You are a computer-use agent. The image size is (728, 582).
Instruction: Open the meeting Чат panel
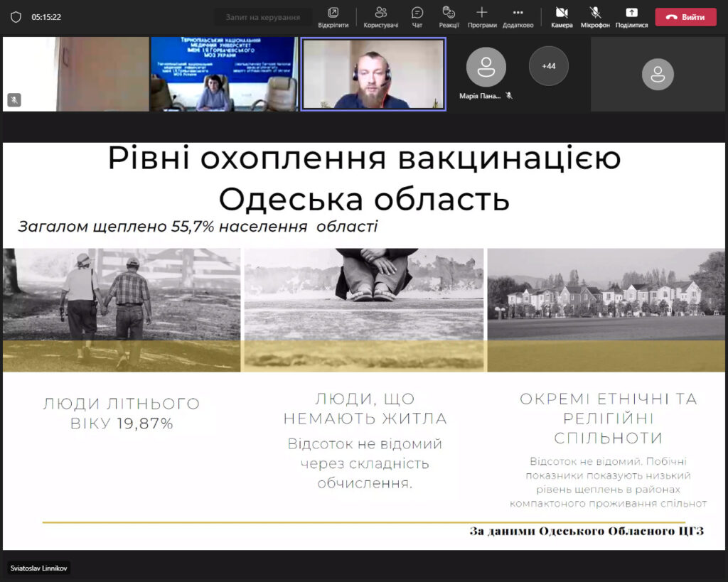click(x=417, y=17)
